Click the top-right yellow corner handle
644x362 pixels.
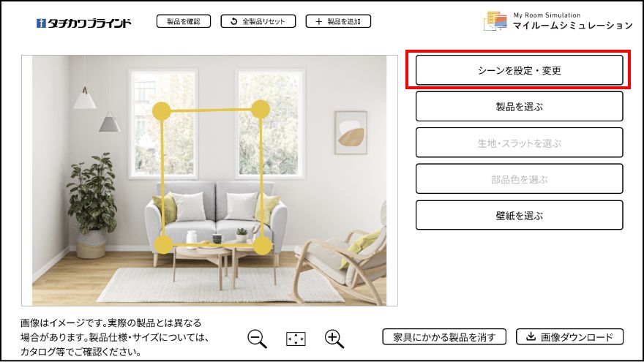(260, 109)
